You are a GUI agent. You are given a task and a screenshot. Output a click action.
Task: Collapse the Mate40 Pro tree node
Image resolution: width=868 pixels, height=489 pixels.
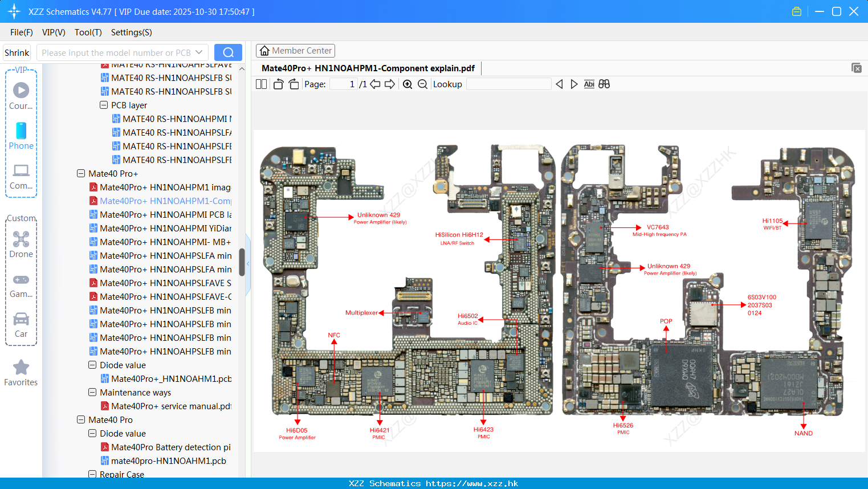[81, 419]
